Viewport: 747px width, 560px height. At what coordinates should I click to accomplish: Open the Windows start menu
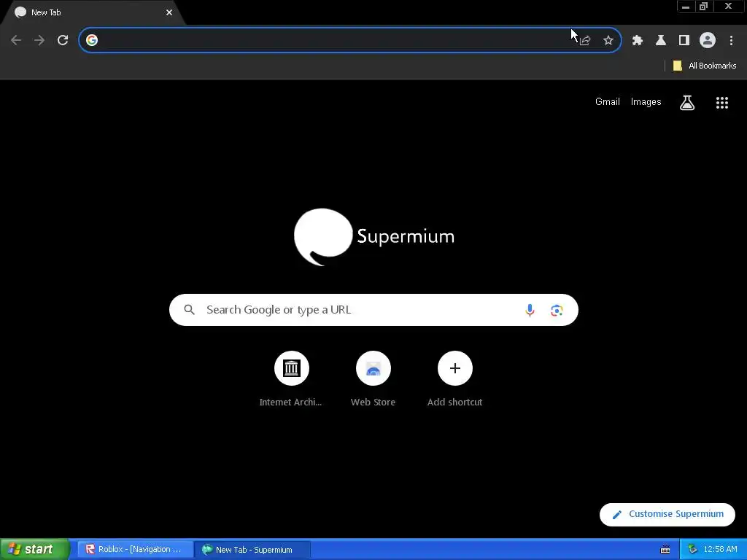click(34, 549)
